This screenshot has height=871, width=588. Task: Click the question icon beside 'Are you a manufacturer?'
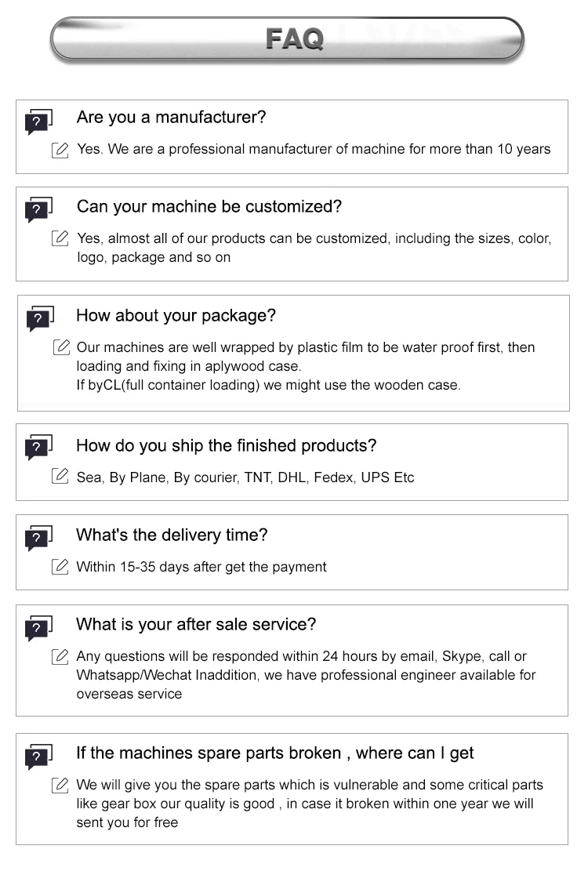(38, 122)
